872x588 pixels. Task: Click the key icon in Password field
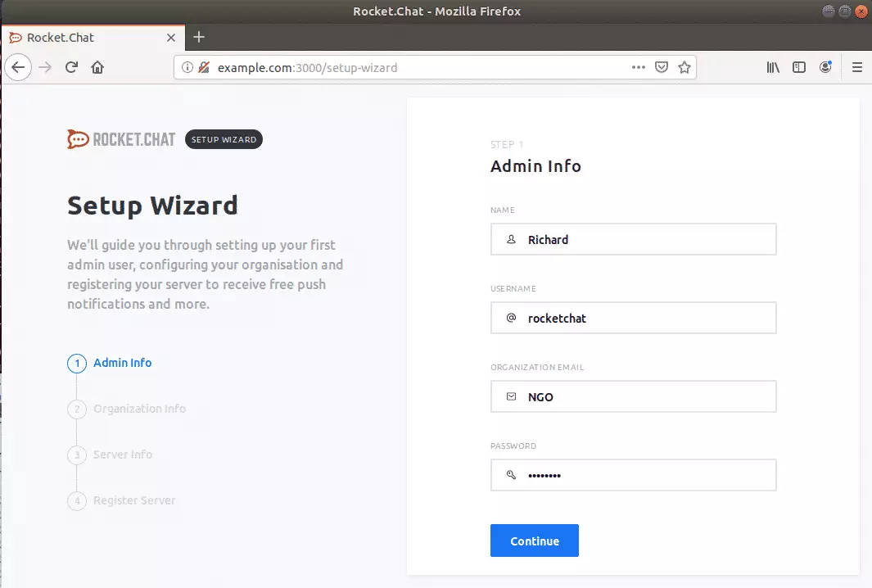511,474
